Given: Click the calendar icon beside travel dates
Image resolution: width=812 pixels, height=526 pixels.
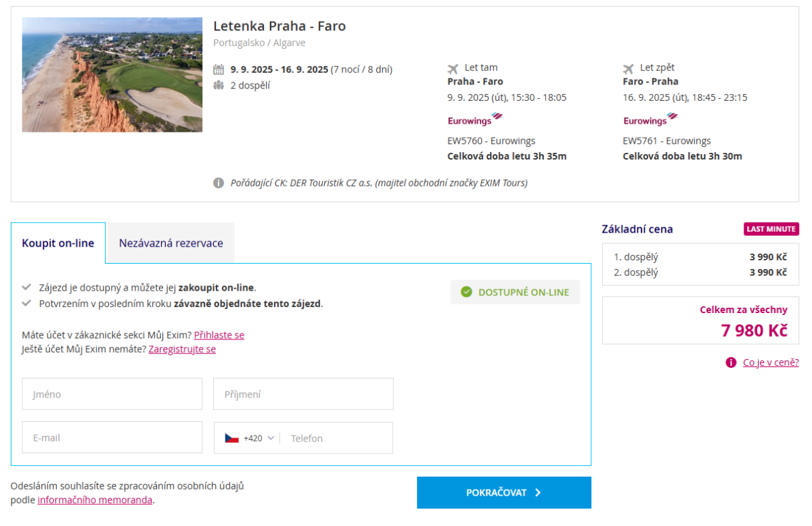Looking at the screenshot, I should coord(219,69).
